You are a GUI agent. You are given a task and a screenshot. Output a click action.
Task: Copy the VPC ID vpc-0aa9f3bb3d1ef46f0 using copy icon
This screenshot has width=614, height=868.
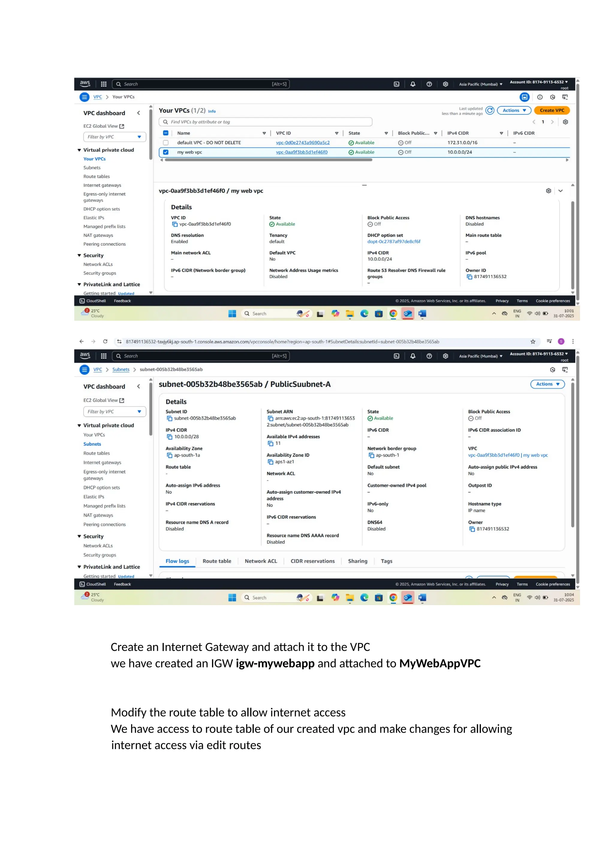coord(175,224)
